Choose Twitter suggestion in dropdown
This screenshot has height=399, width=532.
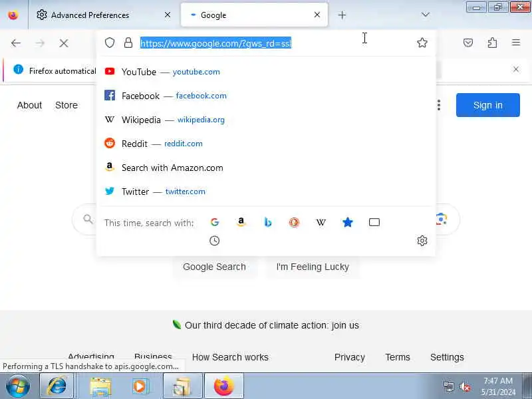[266, 192]
